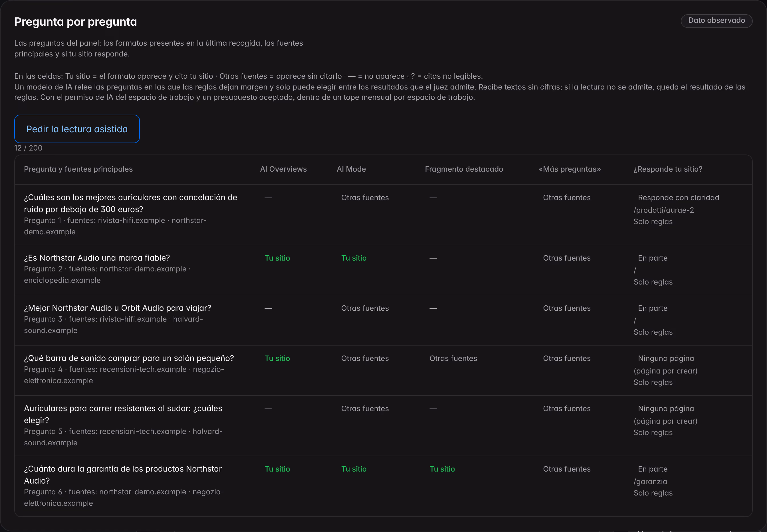Click the 'AI Overviews' column header
The image size is (767, 532).
point(283,169)
